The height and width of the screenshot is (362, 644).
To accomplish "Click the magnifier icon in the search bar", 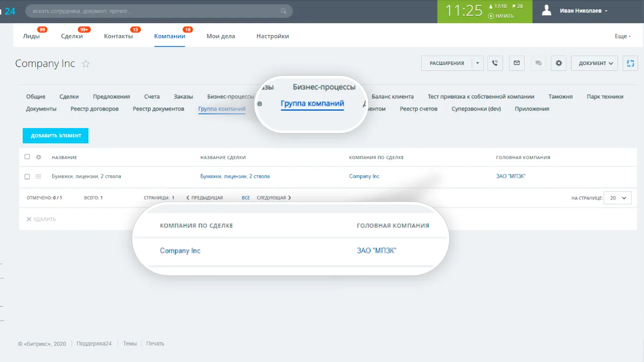I will click(x=284, y=11).
